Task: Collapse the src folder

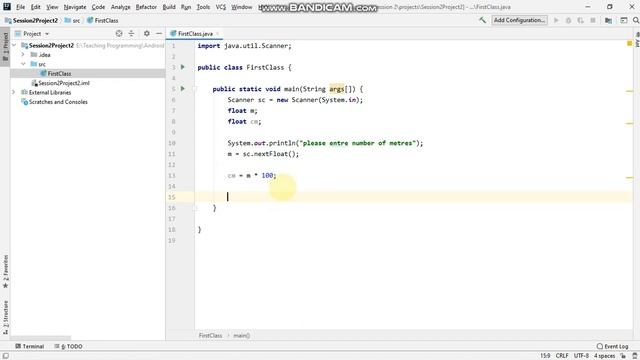Action: tap(23, 64)
